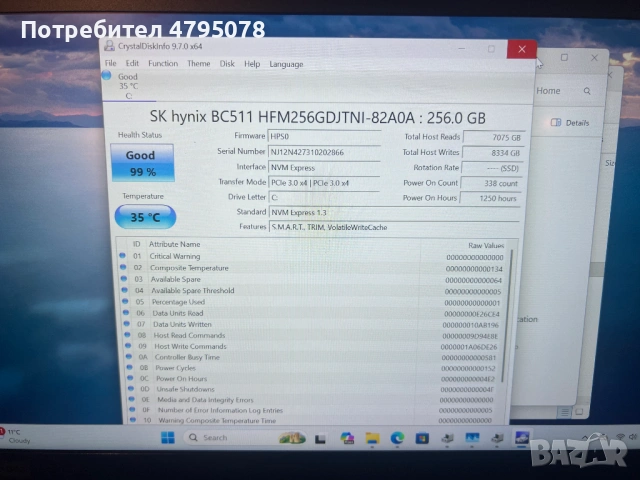Select the Available Spare Threshold row
This screenshot has height=480, width=640.
(x=312, y=291)
